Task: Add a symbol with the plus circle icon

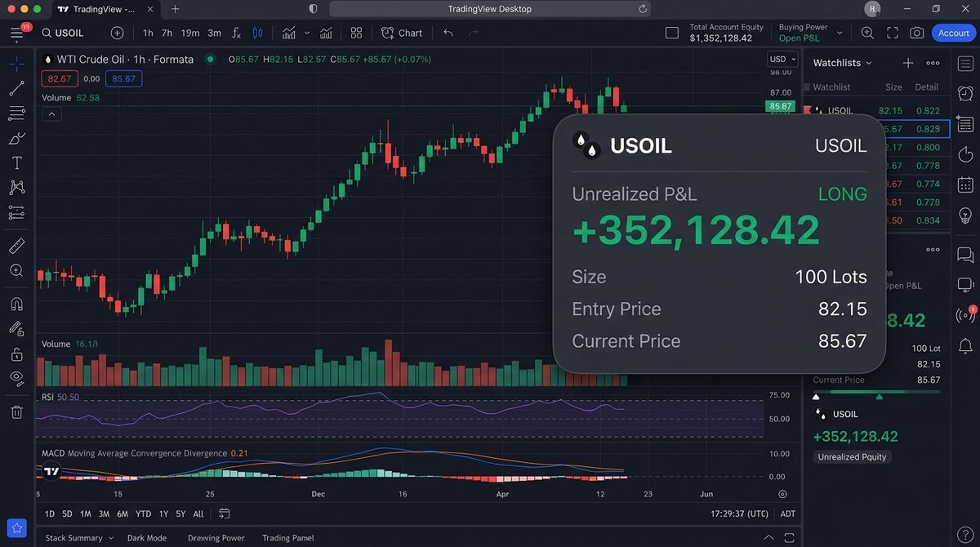Action: tap(117, 33)
